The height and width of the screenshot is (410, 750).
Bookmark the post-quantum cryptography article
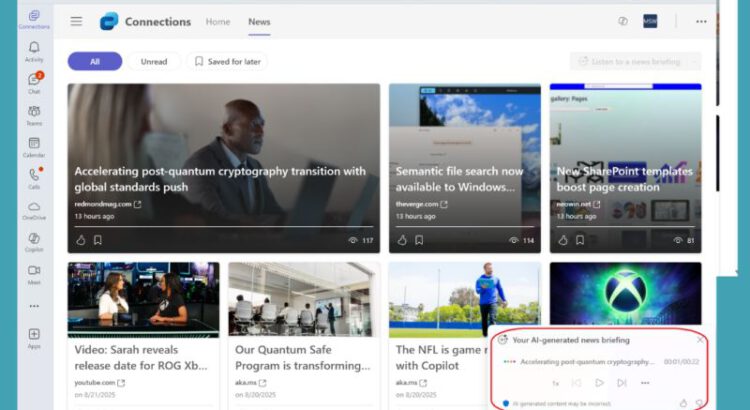pos(98,240)
